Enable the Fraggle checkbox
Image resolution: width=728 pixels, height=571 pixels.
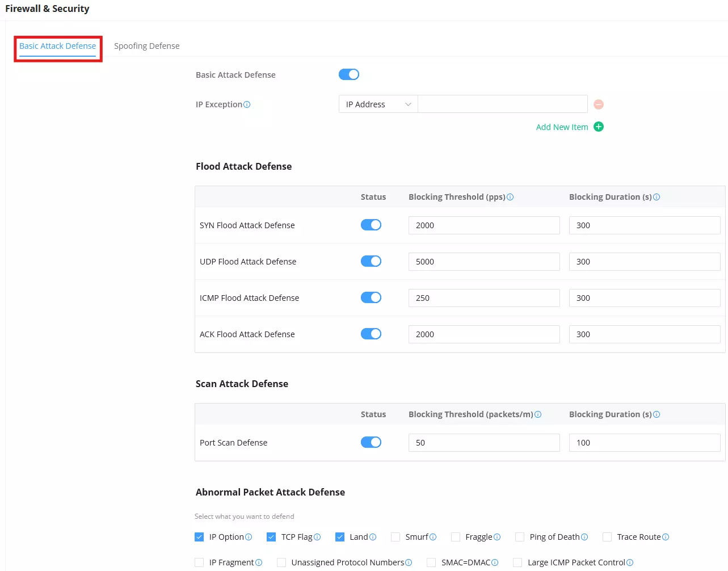(x=456, y=537)
